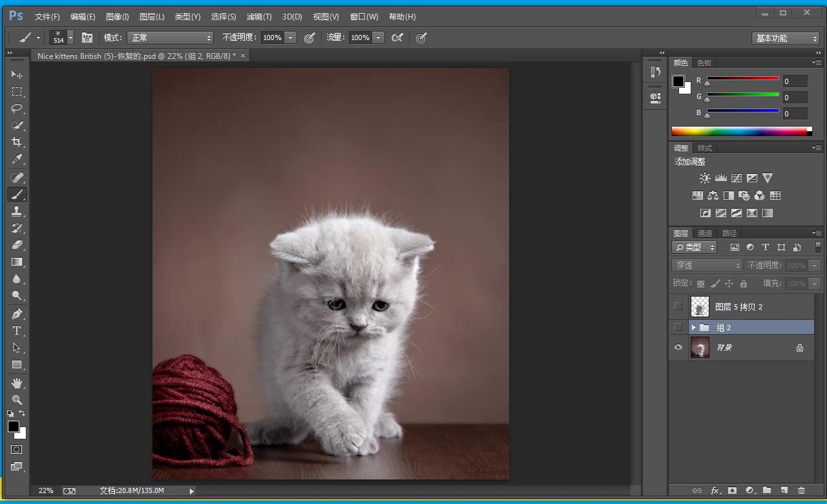Image resolution: width=827 pixels, height=504 pixels.
Task: Open the 图像(I) menu
Action: pyautogui.click(x=117, y=17)
